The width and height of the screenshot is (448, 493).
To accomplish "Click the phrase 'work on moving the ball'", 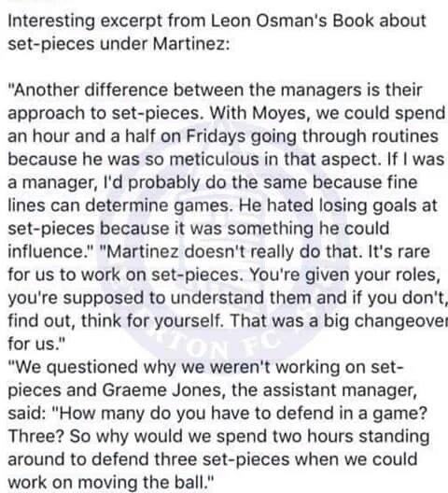I will (x=105, y=483).
